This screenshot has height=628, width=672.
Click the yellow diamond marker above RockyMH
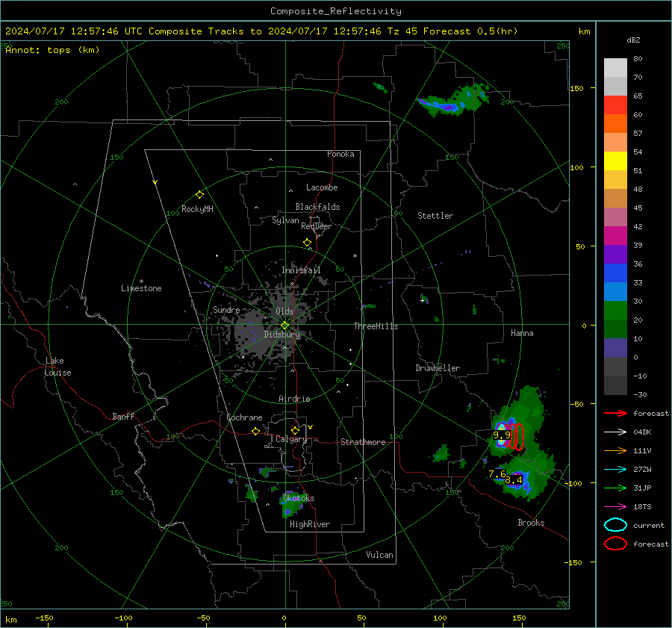[x=199, y=195]
